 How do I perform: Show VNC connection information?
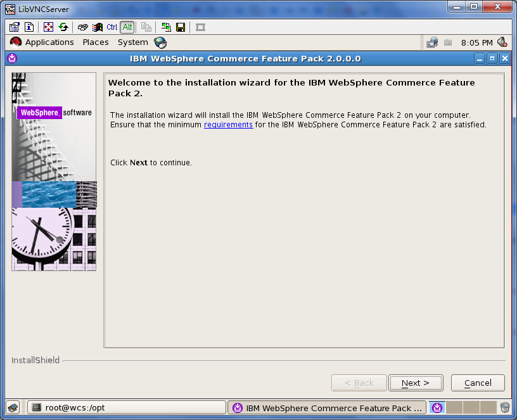(x=29, y=27)
